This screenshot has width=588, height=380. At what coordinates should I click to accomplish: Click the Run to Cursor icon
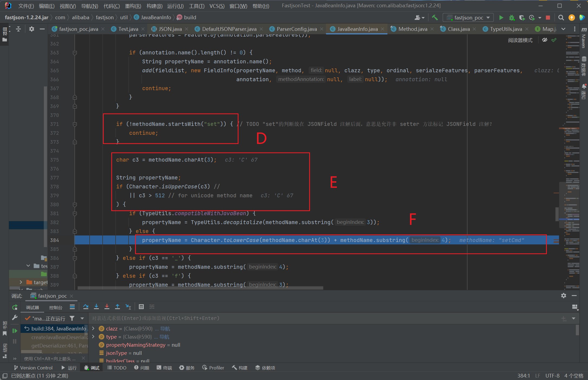[x=128, y=307]
